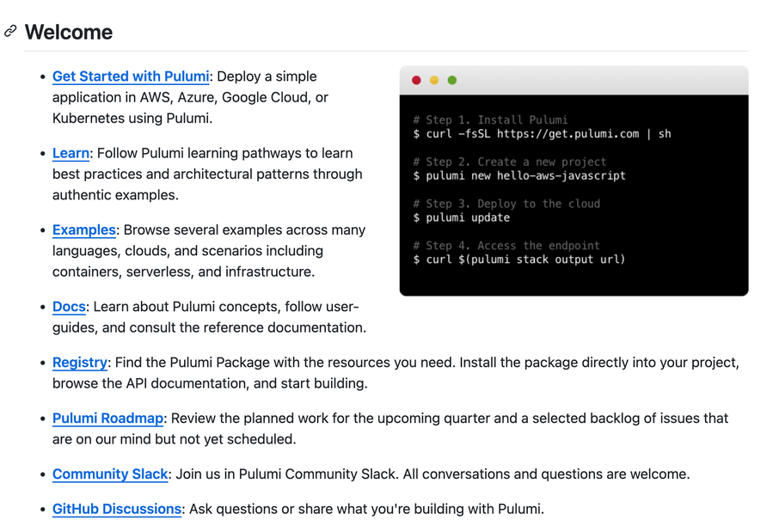Click the red dot in terminal image
The image size is (773, 532).
click(x=416, y=80)
